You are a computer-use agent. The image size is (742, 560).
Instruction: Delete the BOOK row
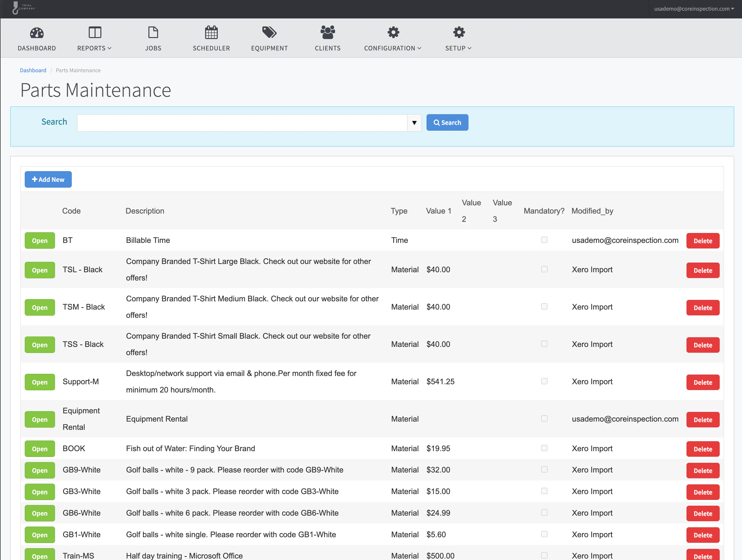[703, 449]
